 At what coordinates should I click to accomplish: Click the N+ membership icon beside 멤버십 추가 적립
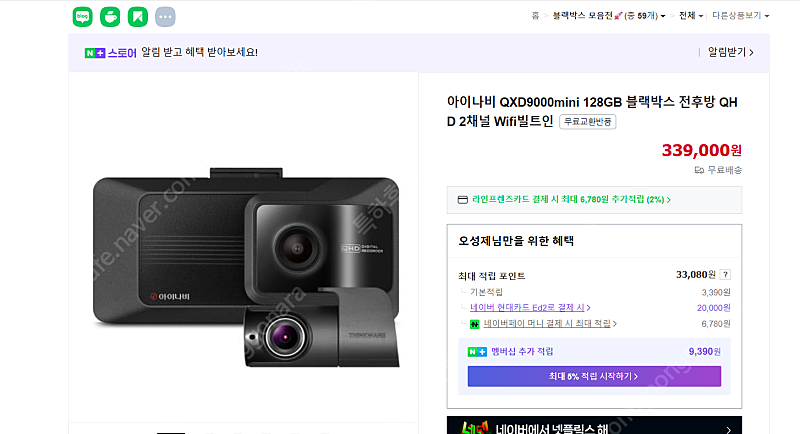tap(477, 351)
